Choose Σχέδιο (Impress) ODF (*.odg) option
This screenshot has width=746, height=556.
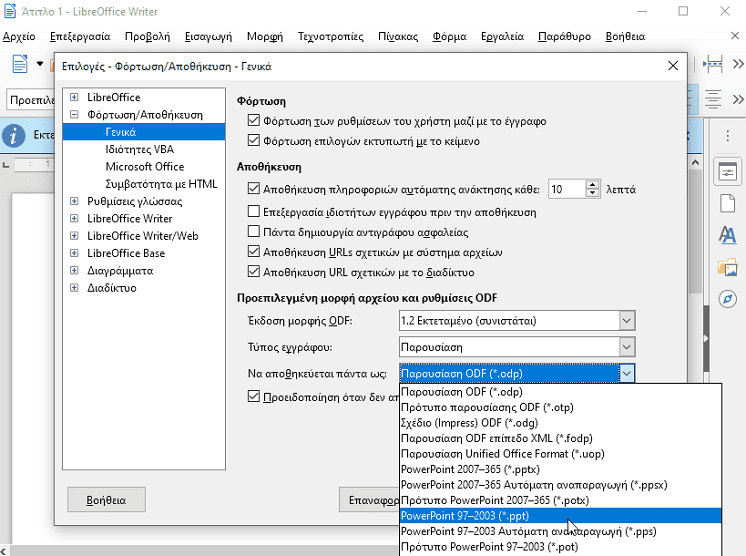click(x=560, y=423)
